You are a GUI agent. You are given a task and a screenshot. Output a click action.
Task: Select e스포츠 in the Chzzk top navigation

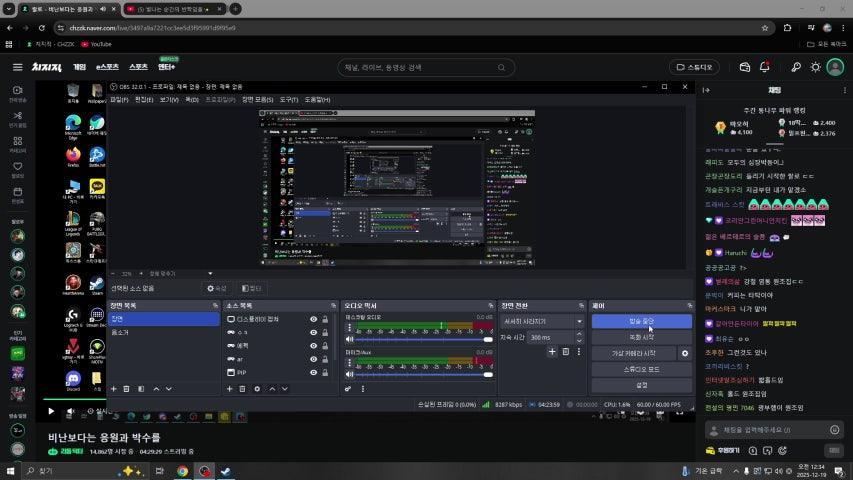pyautogui.click(x=106, y=67)
